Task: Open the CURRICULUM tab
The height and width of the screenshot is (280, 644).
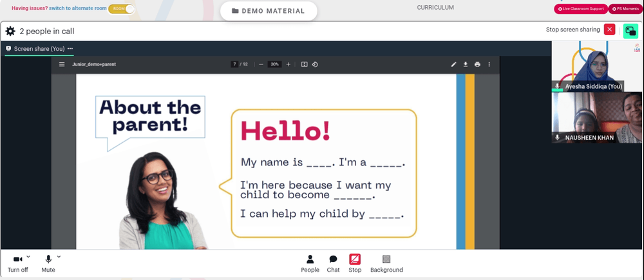Action: (435, 7)
